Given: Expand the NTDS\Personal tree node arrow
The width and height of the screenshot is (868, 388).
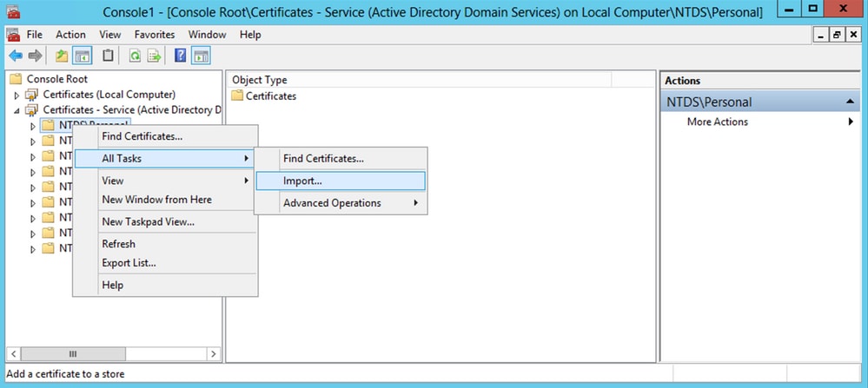Looking at the screenshot, I should pos(33,126).
